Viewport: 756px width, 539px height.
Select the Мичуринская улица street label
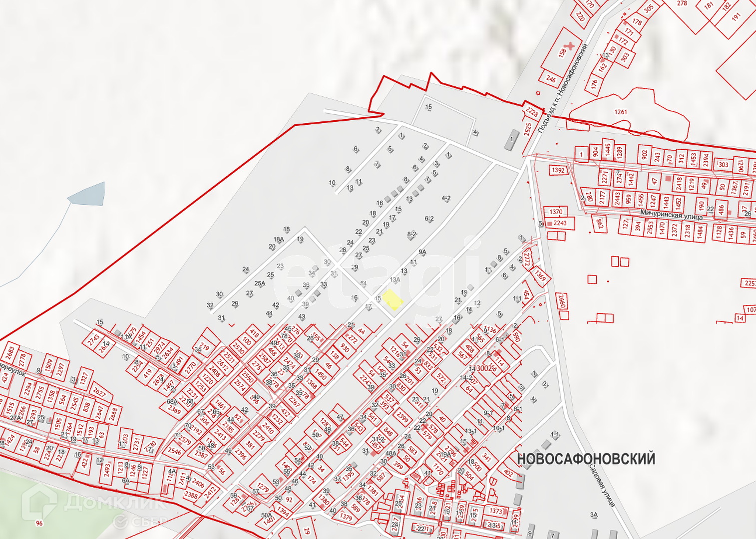point(671,215)
